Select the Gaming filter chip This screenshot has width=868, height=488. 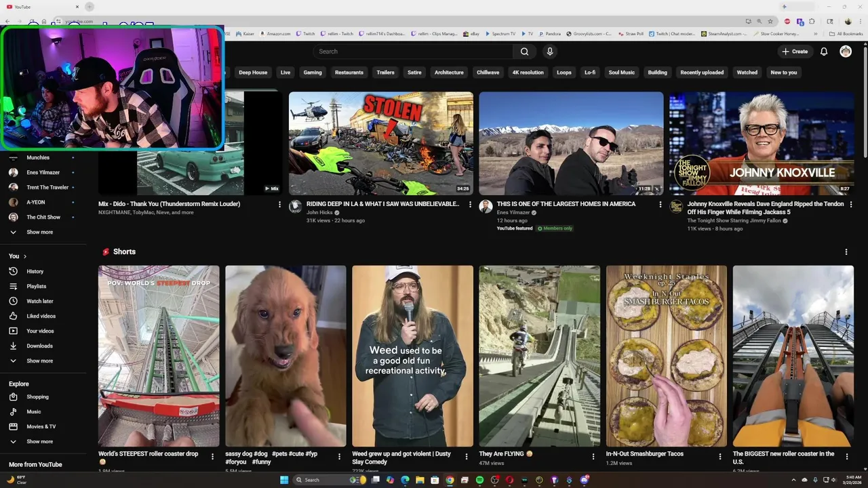(x=313, y=73)
